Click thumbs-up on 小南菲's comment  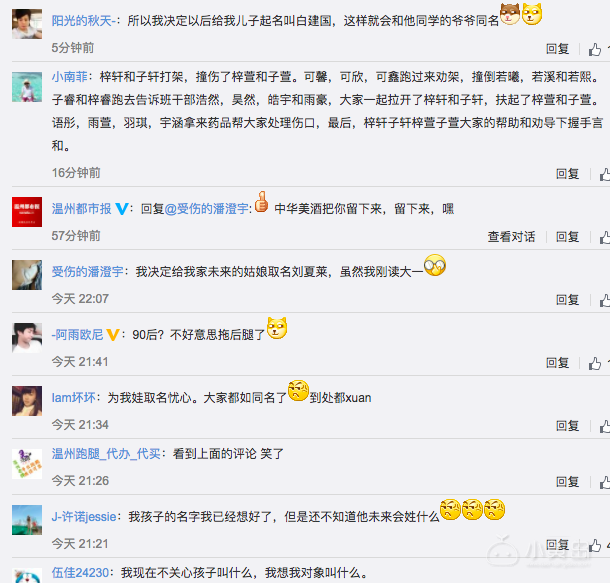(x=605, y=174)
